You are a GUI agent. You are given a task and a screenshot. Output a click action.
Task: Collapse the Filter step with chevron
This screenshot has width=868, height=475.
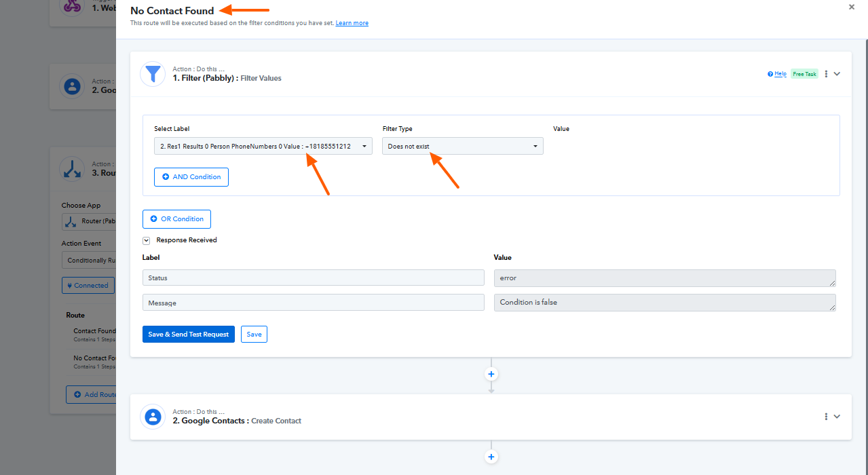(x=837, y=74)
